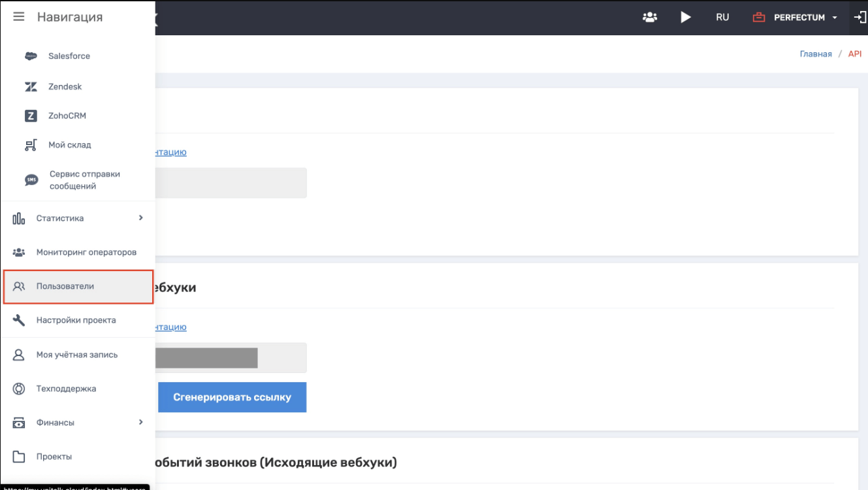Click the hamburger menu icon beside Навигация

pyautogui.click(x=19, y=17)
